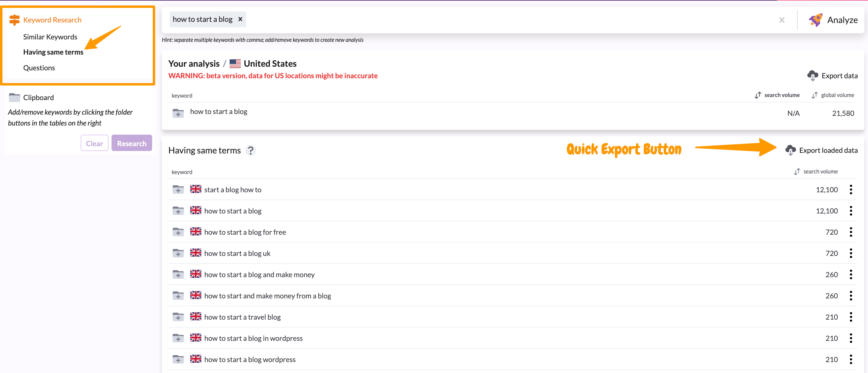Go to Questions menu item
Screen dimensions: 868x373
coord(39,68)
